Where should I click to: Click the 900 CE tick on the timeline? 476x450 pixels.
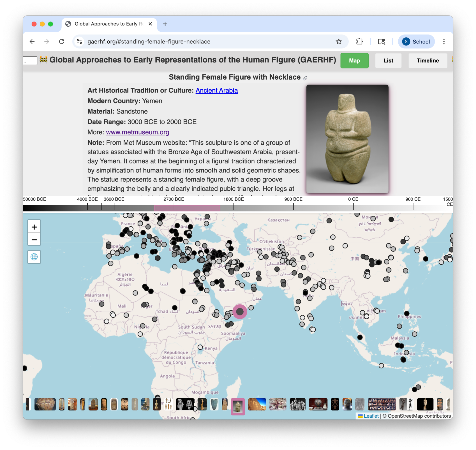[413, 207]
